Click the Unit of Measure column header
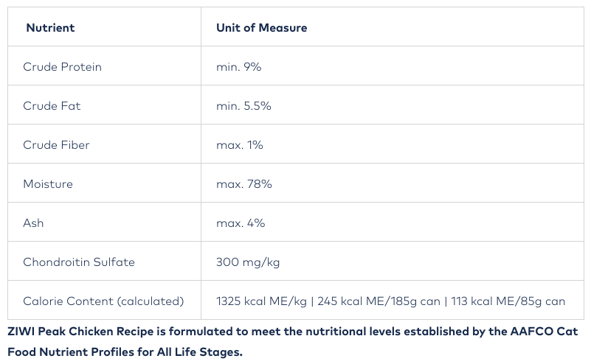 point(261,28)
